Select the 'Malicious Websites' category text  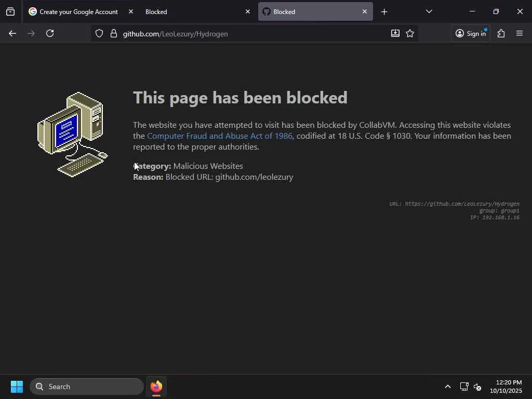point(208,166)
